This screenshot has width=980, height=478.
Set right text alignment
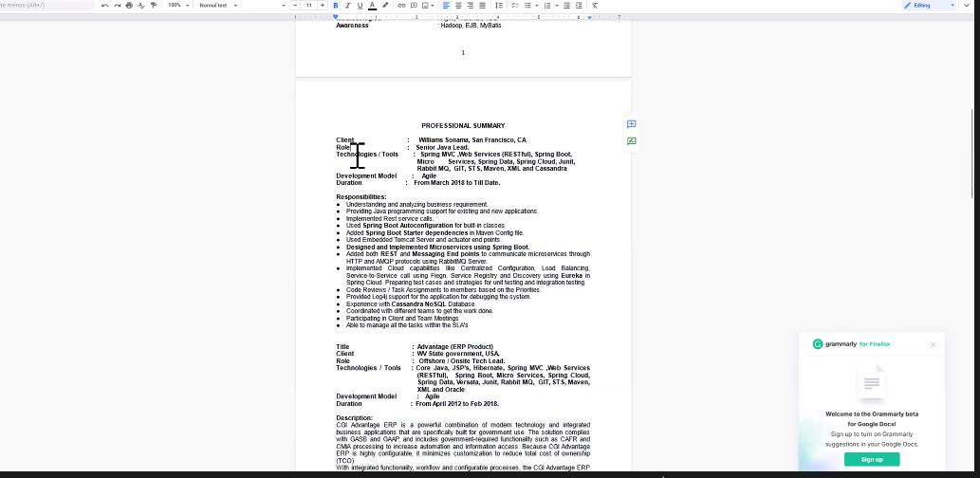point(470,5)
